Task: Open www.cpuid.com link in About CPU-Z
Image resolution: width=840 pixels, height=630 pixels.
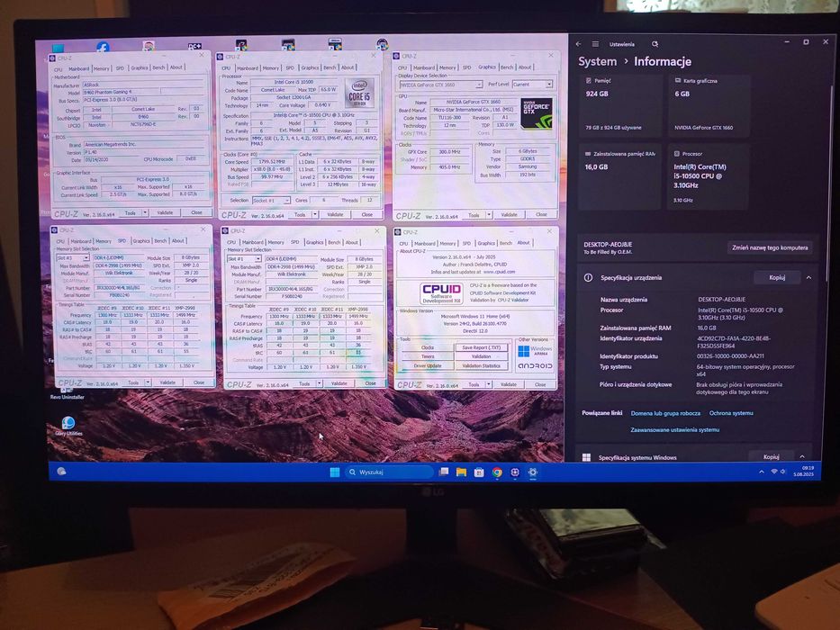Action: click(x=500, y=272)
